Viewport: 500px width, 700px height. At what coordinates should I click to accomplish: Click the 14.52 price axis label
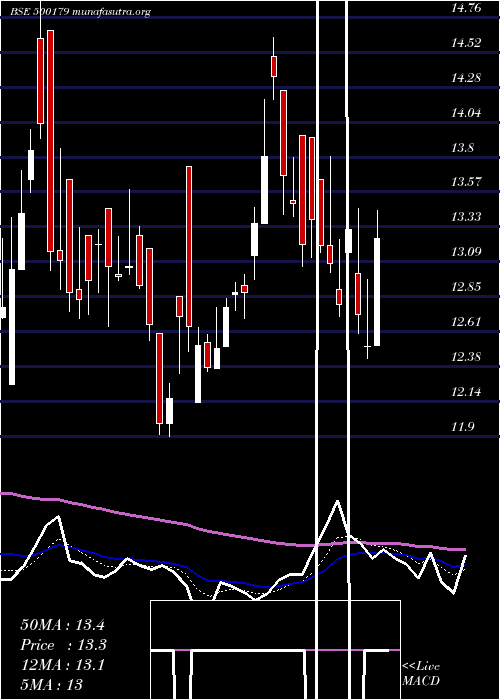pos(466,43)
